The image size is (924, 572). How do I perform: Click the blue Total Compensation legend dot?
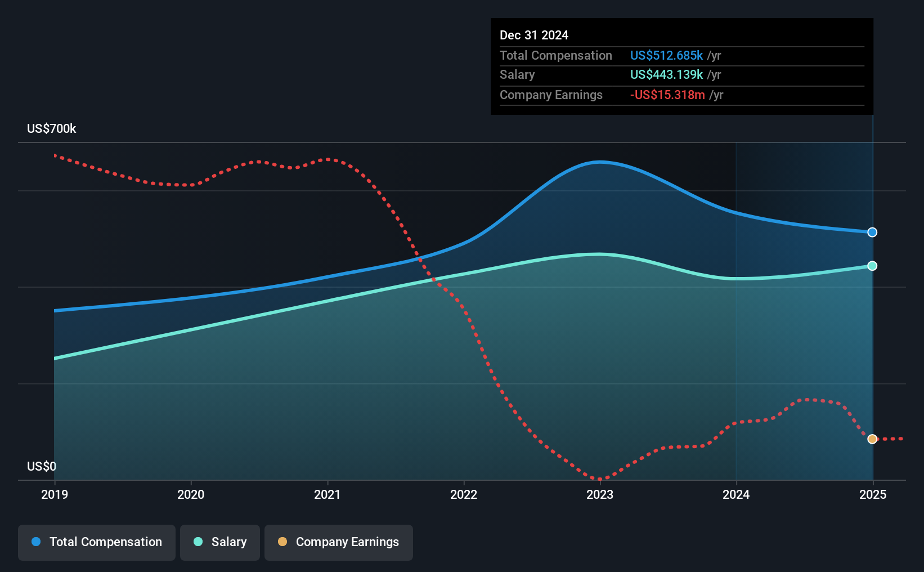36,542
